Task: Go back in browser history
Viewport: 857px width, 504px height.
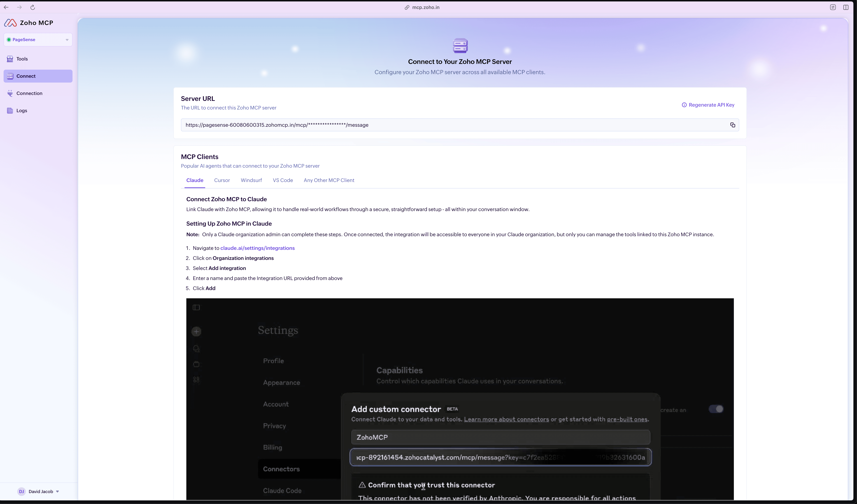Action: click(x=6, y=7)
